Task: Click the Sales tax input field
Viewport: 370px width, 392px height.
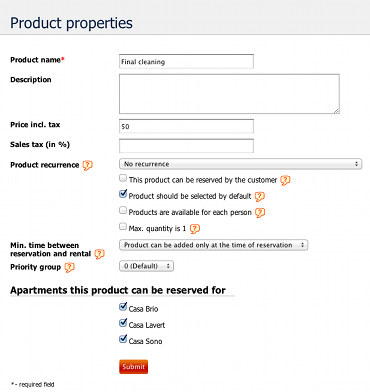Action: (186, 146)
